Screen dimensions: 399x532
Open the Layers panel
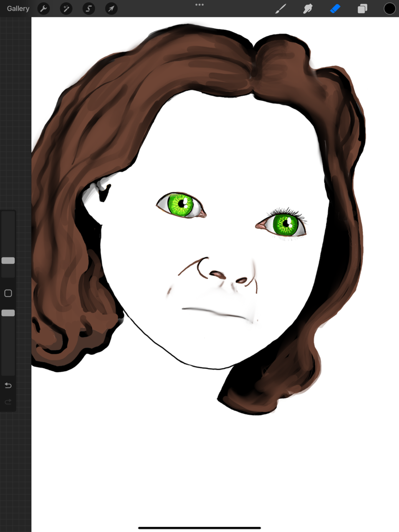[x=362, y=9]
